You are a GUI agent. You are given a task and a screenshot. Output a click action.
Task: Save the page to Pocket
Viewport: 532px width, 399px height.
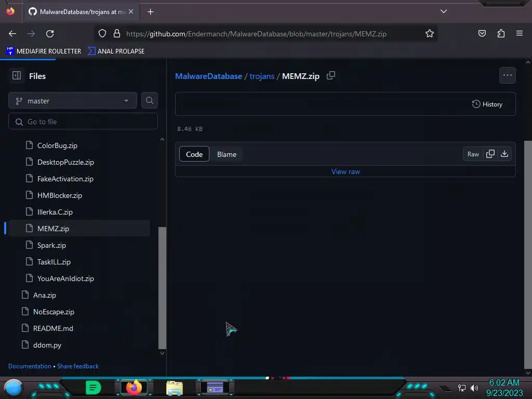(482, 33)
